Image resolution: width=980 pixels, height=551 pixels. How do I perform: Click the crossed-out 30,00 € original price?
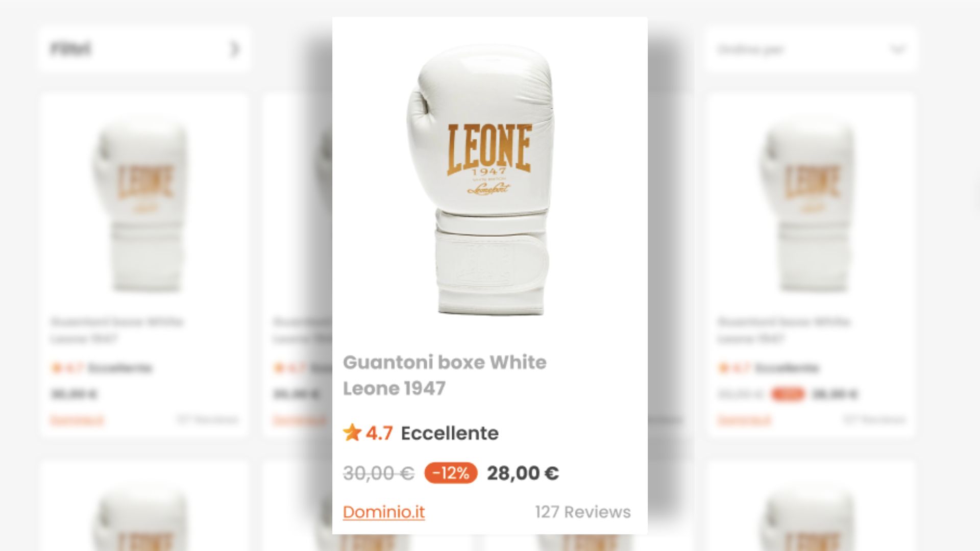(378, 473)
